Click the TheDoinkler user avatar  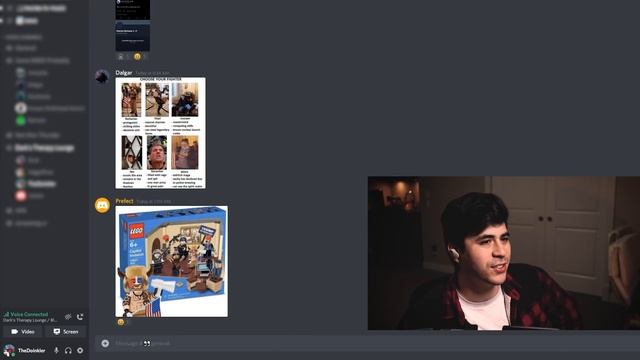pyautogui.click(x=9, y=350)
